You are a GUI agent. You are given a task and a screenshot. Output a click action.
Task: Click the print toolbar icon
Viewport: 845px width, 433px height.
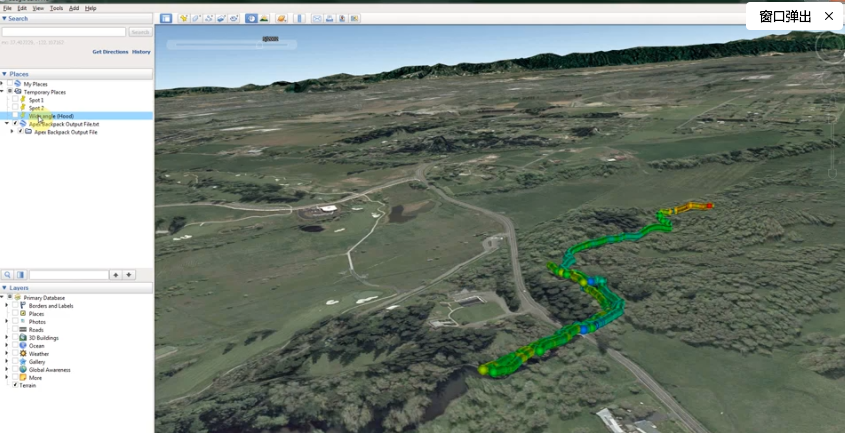tap(330, 18)
